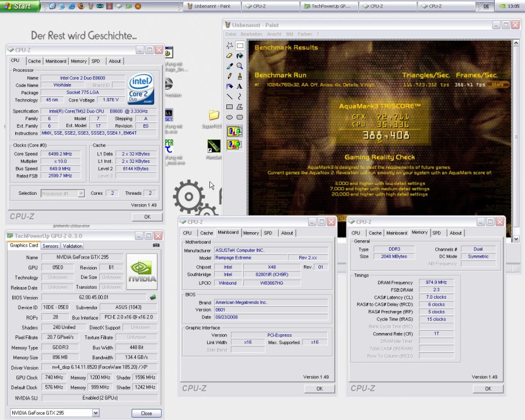Open the Ansicht menu in Paint
525x420 pixels.
point(274,34)
